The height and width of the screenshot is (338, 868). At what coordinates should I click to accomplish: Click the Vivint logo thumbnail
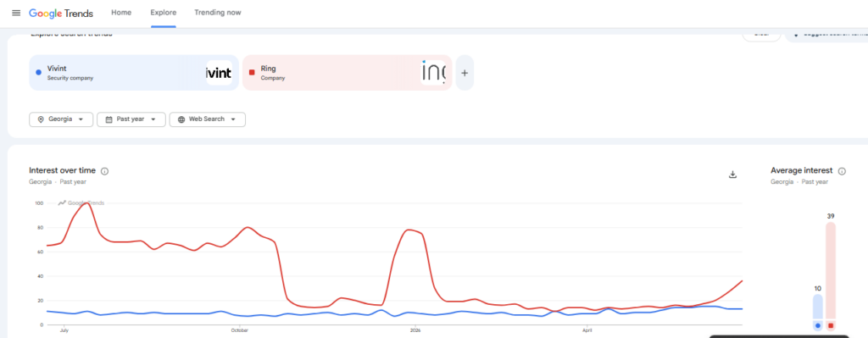click(220, 73)
